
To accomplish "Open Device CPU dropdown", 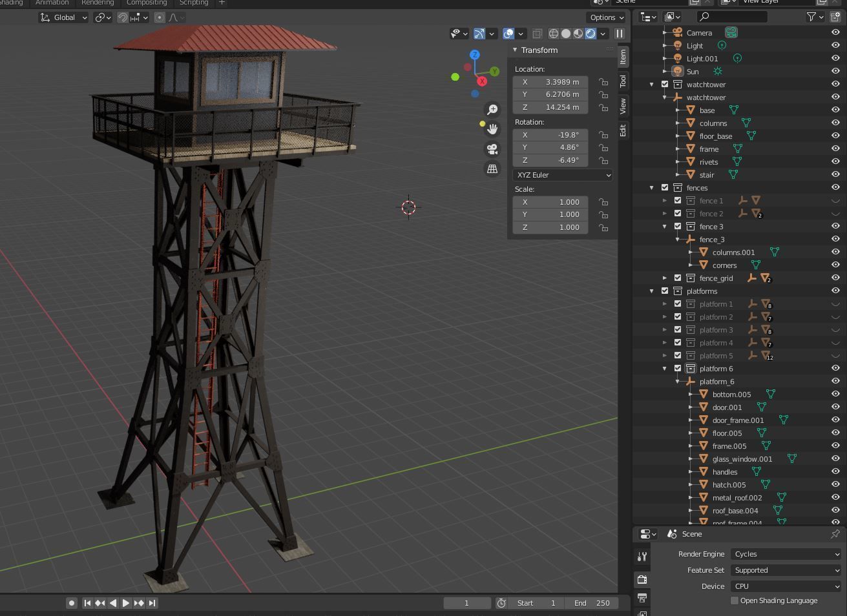I will pyautogui.click(x=786, y=586).
